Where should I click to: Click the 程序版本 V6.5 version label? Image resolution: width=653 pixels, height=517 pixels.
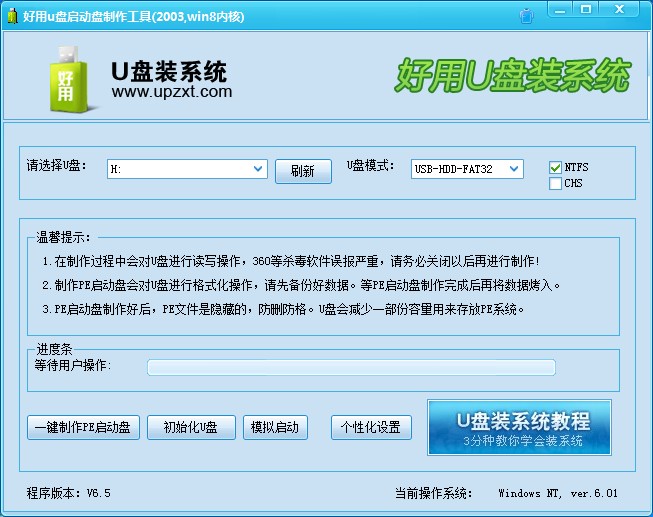point(70,493)
